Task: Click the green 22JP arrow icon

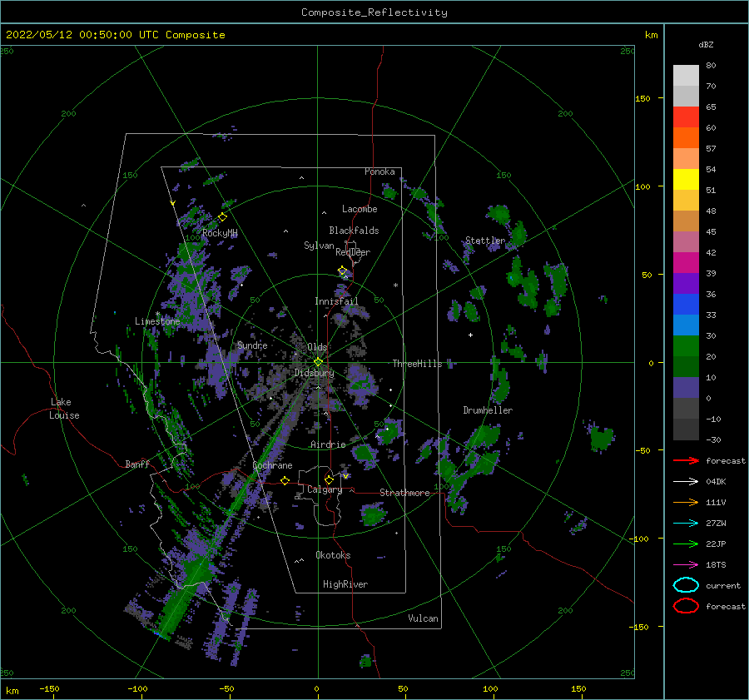Action: (686, 544)
